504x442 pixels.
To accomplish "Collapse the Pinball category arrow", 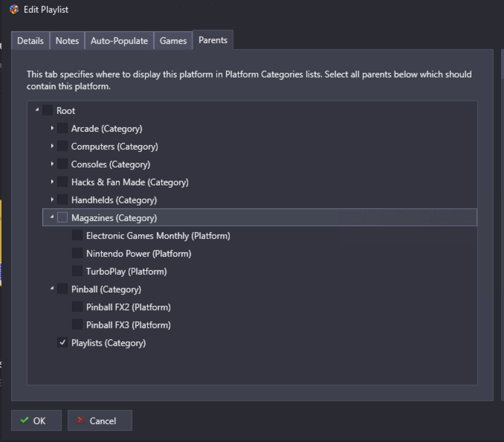I will tap(52, 289).
